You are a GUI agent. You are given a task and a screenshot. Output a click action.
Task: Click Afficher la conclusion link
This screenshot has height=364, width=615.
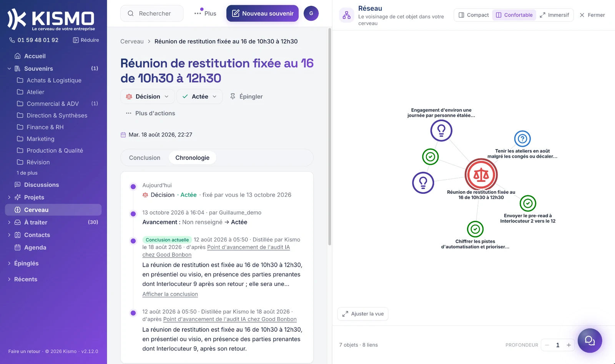pyautogui.click(x=170, y=294)
